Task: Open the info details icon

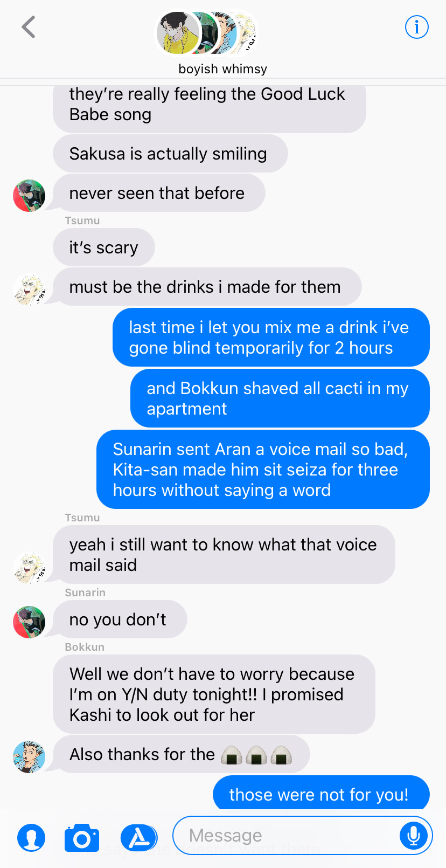Action: click(416, 27)
